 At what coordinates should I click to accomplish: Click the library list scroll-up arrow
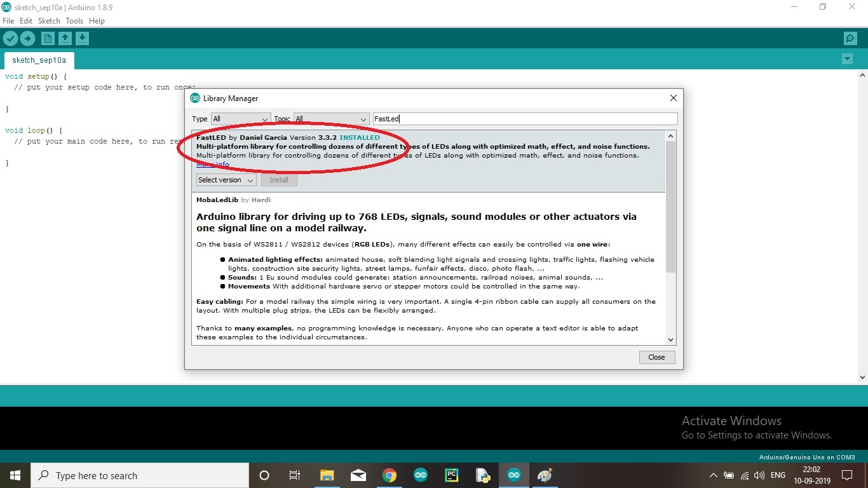[x=670, y=136]
